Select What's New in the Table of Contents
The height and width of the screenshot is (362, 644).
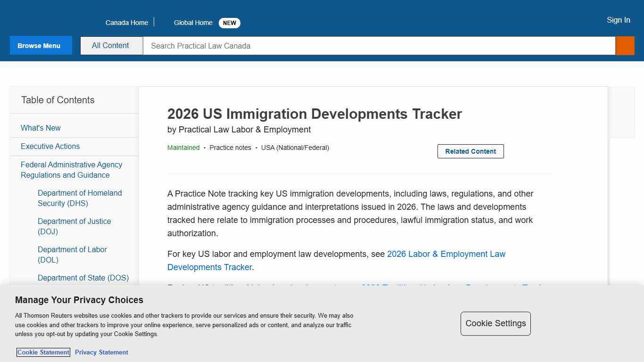pos(41,128)
